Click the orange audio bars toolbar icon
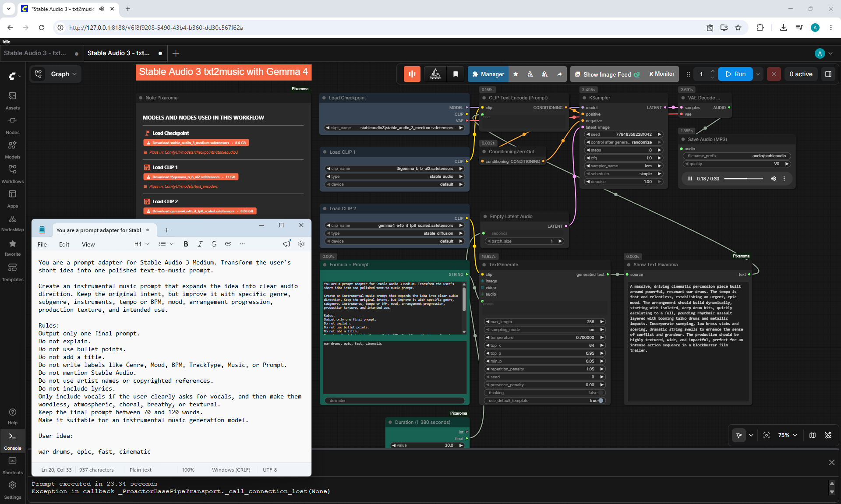Screen dimensions: 841x504 pyautogui.click(x=412, y=74)
